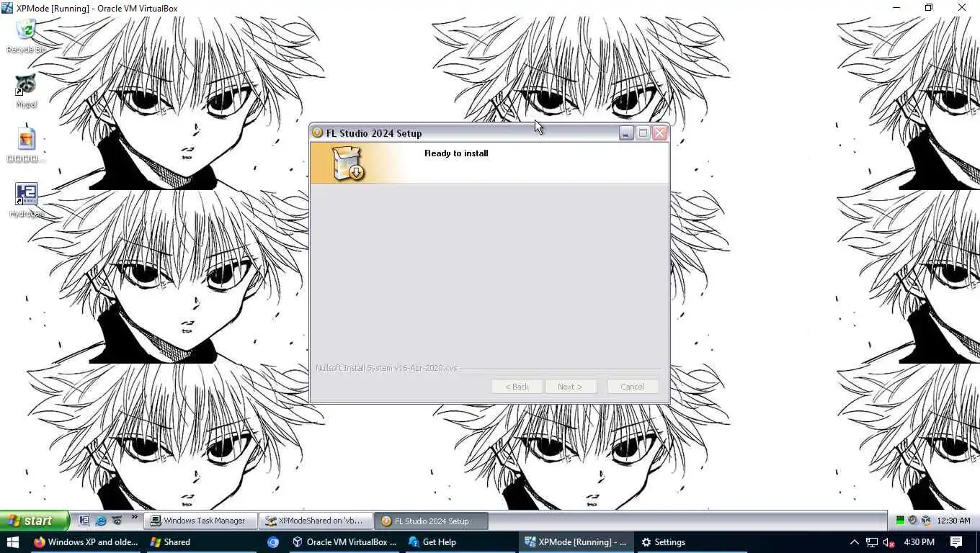Click the installer box graphic in header

349,163
